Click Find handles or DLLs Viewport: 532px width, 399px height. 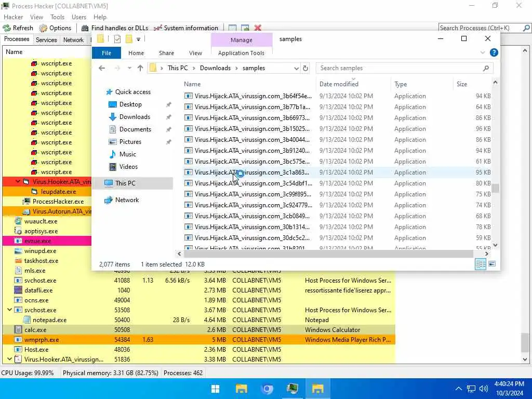[115, 28]
